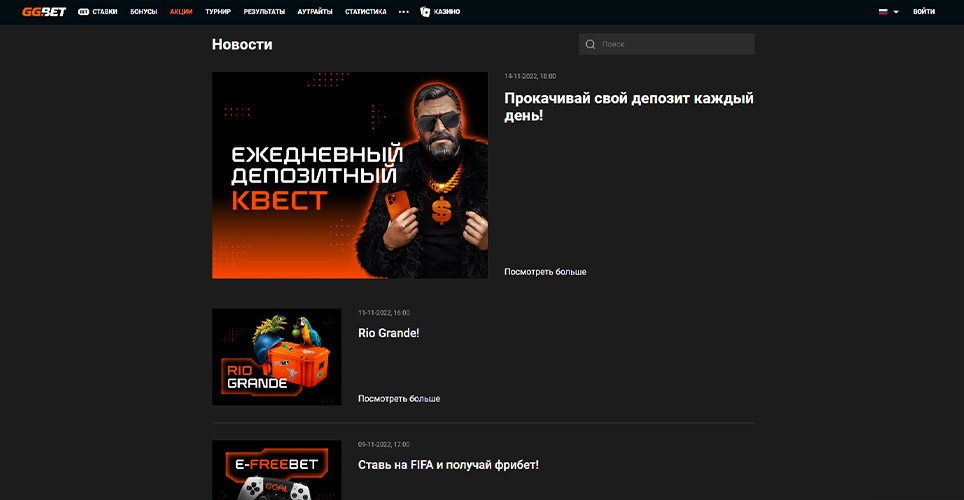The image size is (964, 500).
Task: Open Результаты in the navigation
Action: point(264,12)
